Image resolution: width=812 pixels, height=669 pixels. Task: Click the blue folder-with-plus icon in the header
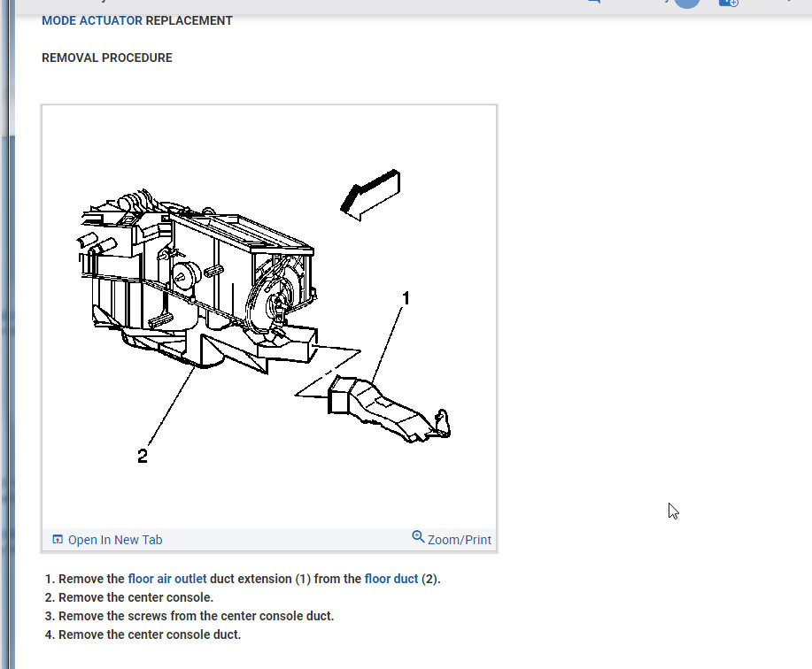[x=728, y=4]
